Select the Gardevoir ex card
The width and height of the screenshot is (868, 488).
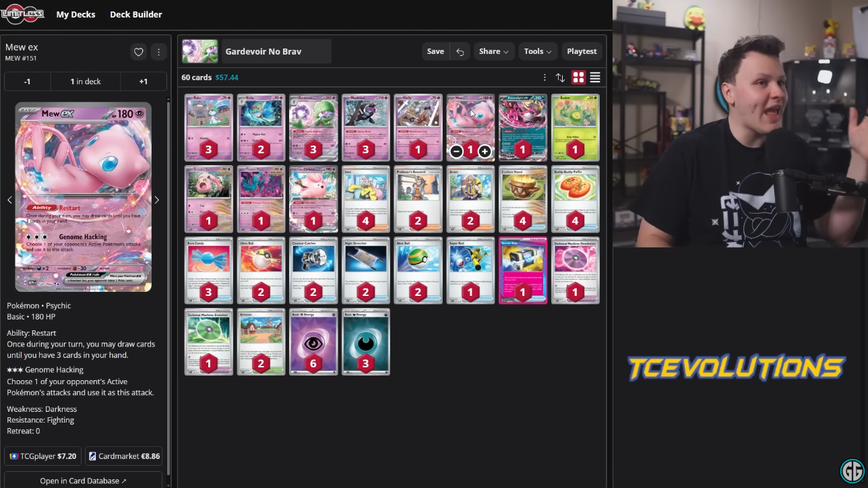[x=313, y=127]
